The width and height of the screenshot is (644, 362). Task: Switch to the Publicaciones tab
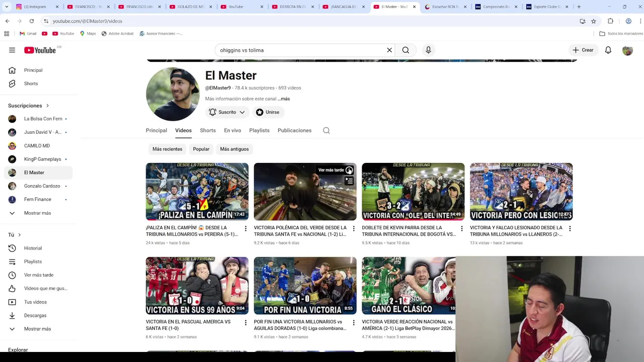[x=294, y=131]
